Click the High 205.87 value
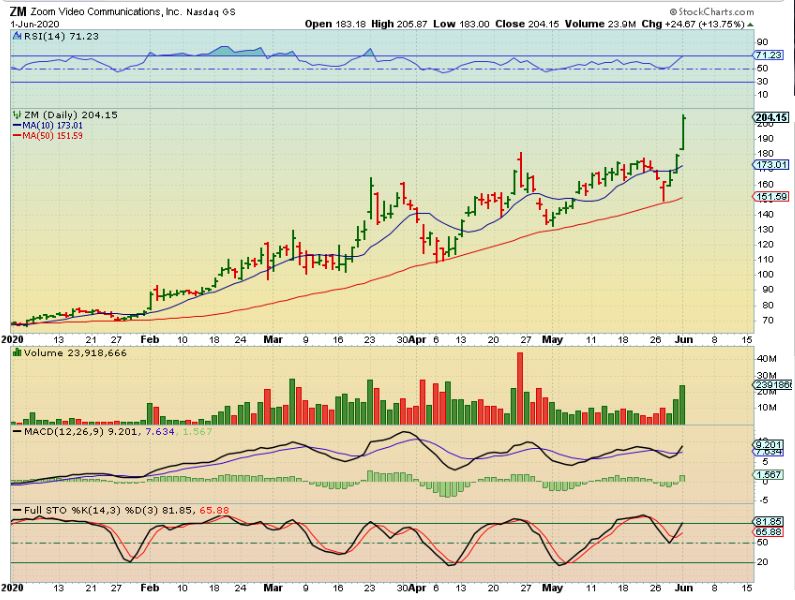The image size is (795, 600). click(399, 24)
